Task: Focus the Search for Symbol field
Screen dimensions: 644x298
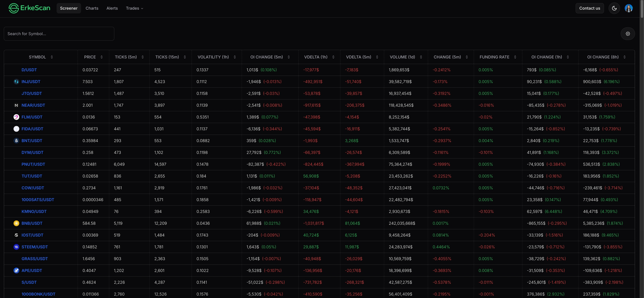Action: pos(59,34)
